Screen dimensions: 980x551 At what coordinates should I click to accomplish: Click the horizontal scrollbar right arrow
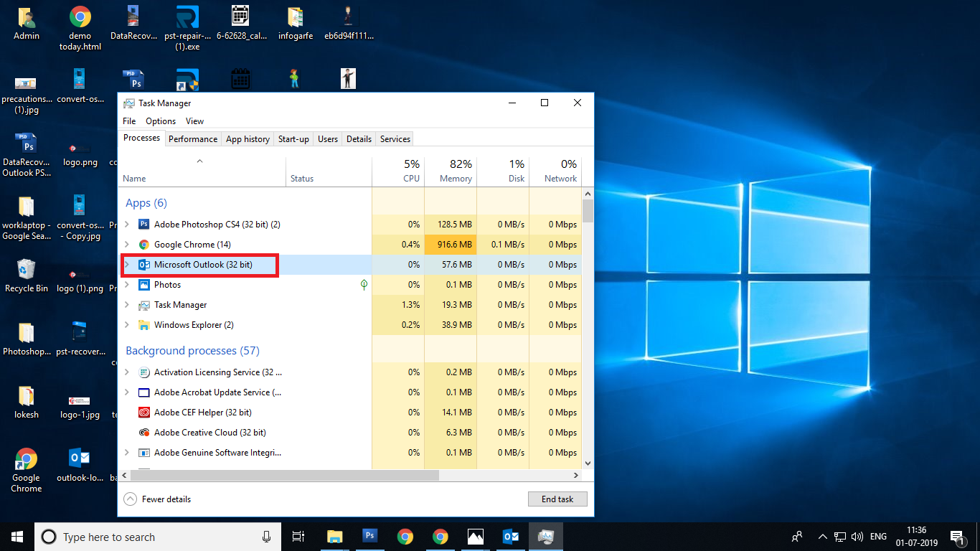click(x=576, y=475)
